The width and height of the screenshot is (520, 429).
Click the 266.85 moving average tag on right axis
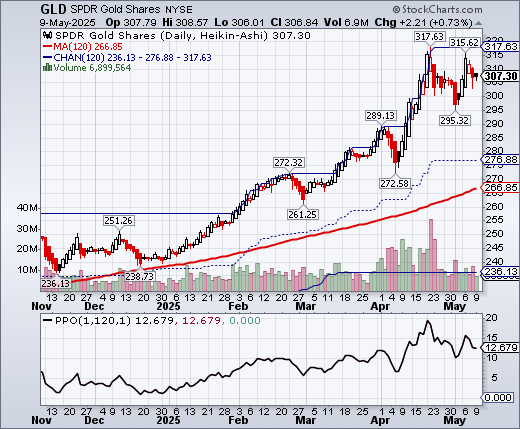(500, 187)
